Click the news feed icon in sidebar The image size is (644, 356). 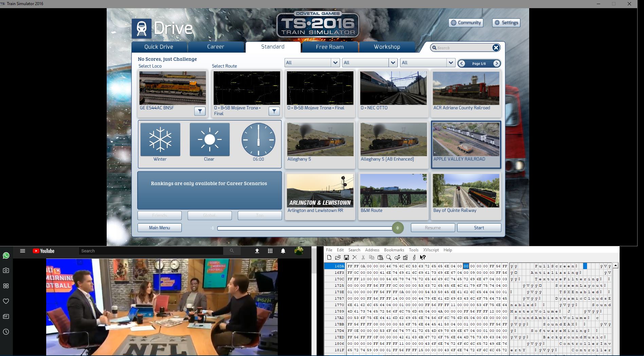click(6, 317)
